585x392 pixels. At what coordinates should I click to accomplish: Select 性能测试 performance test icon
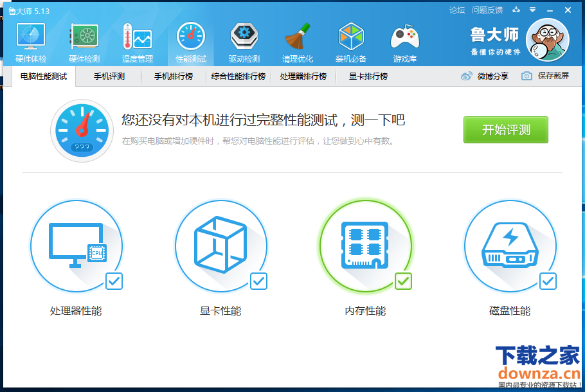pos(191,37)
